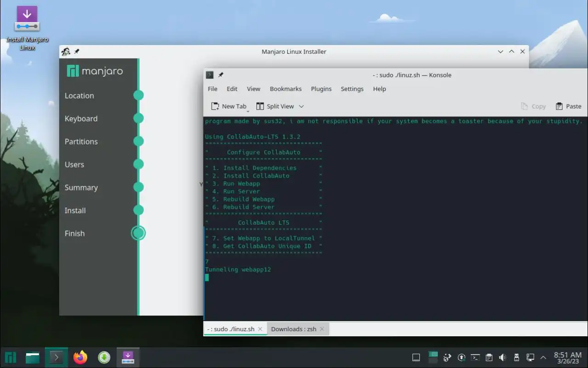Switch to Manjaro installer taskbar entry
The height and width of the screenshot is (368, 588).
(128, 357)
